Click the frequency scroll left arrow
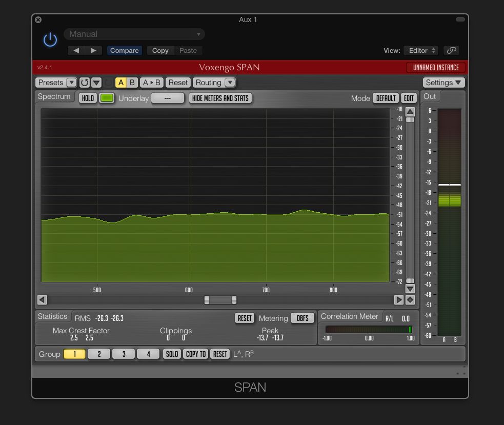Viewport: 504px width, 425px height. click(x=42, y=300)
